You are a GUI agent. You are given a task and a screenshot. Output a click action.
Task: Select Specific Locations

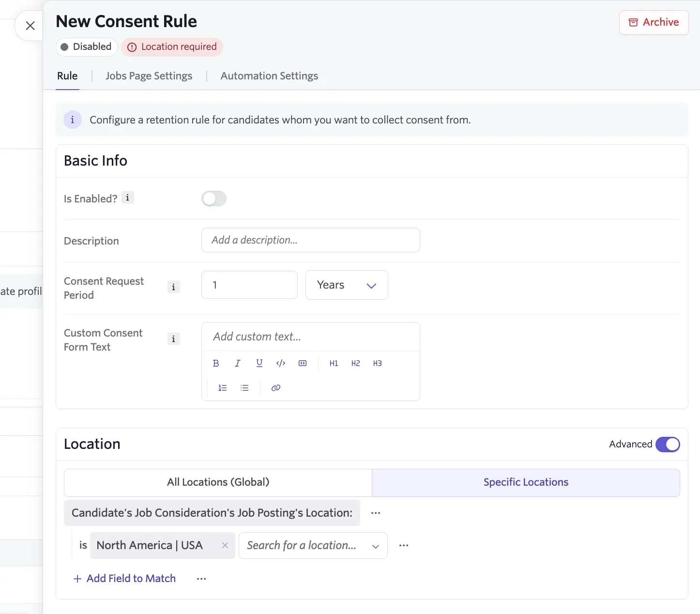tap(526, 482)
